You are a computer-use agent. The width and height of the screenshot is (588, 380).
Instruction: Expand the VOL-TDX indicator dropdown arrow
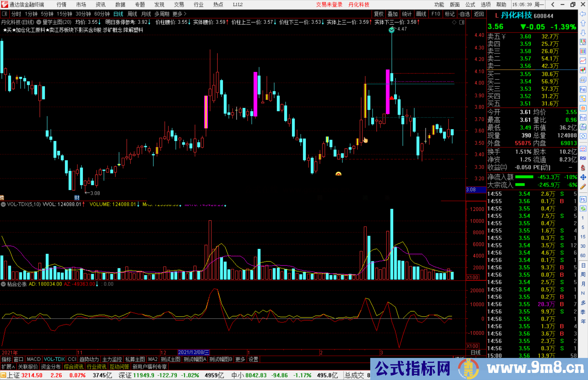(x=3, y=204)
